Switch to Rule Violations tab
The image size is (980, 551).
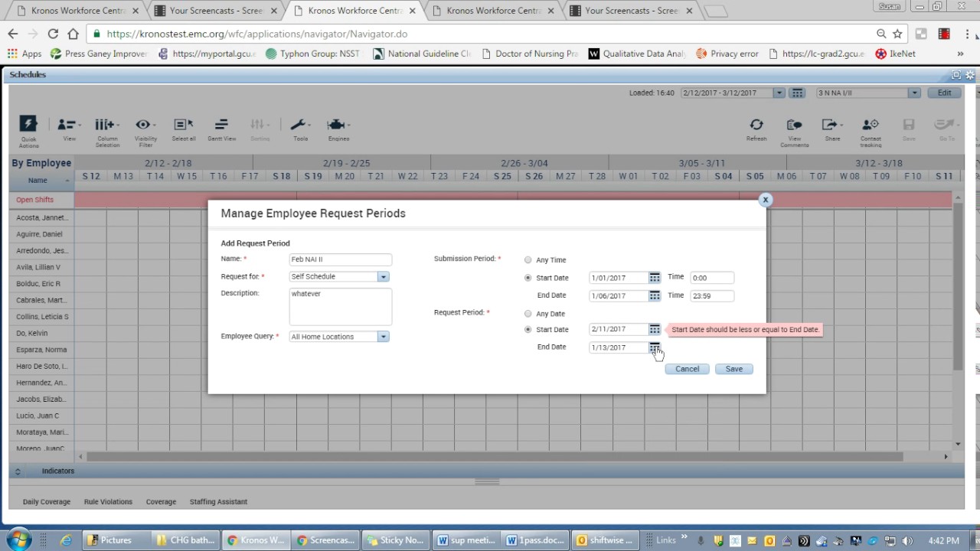pos(108,502)
